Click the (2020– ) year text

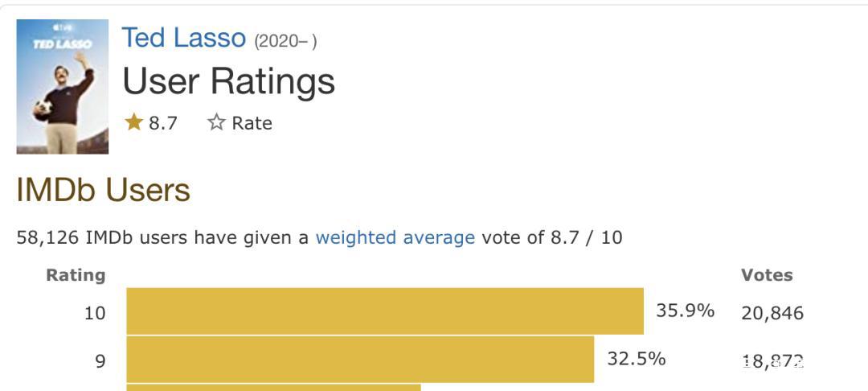[285, 40]
